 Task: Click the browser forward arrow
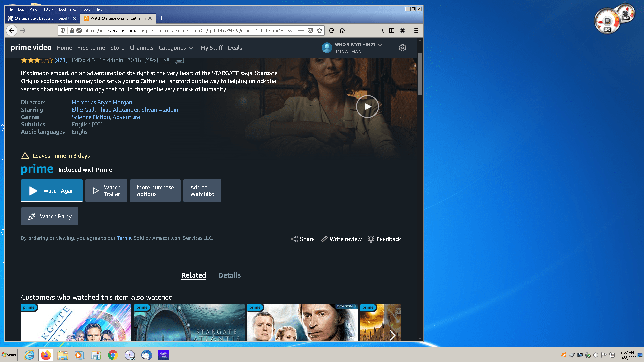[x=23, y=31]
